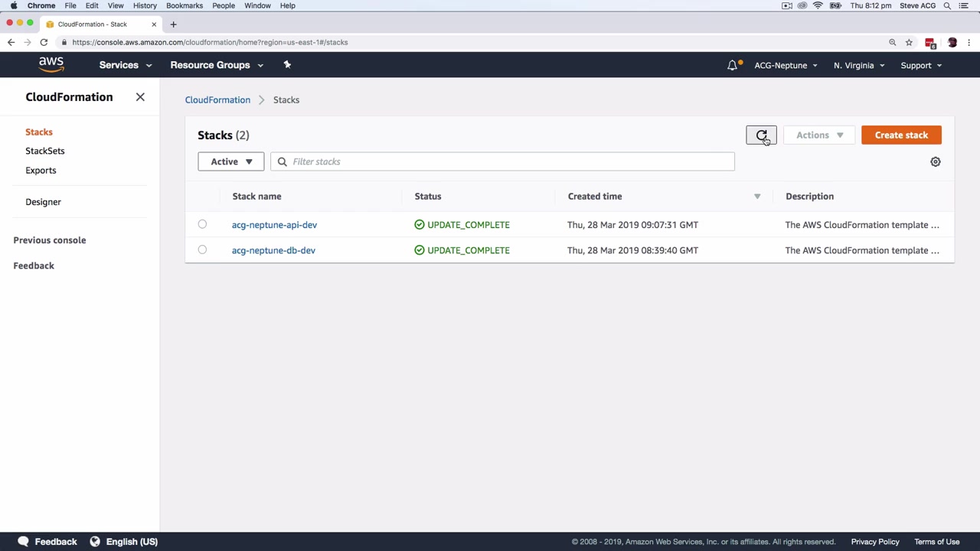
Task: Open the Active filter dropdown
Action: click(230, 161)
